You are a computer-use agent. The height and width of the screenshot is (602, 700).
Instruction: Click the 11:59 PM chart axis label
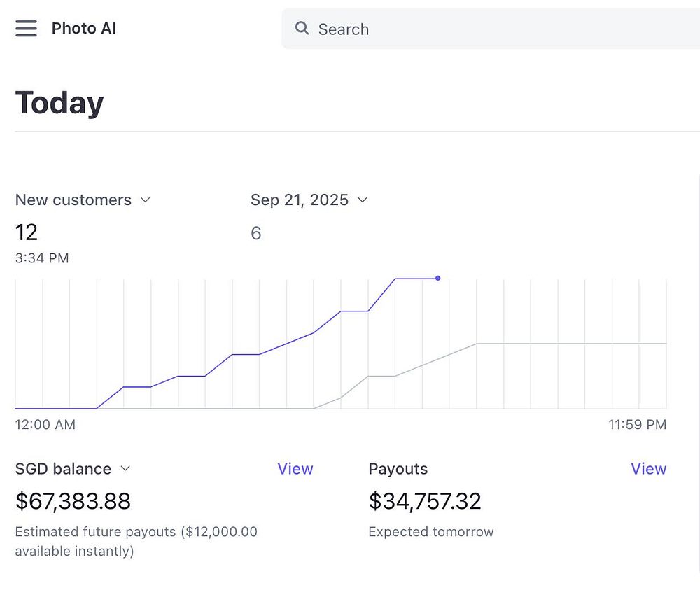[x=637, y=425]
